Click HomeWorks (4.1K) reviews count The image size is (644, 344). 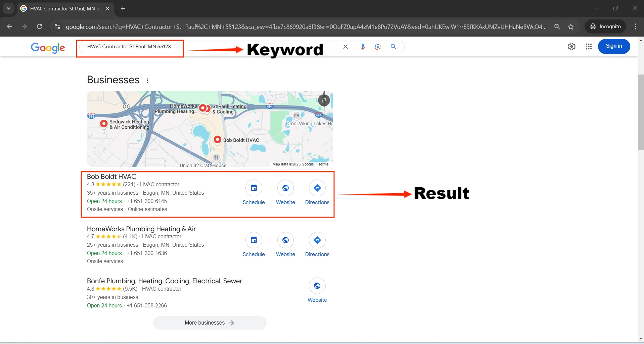click(130, 236)
